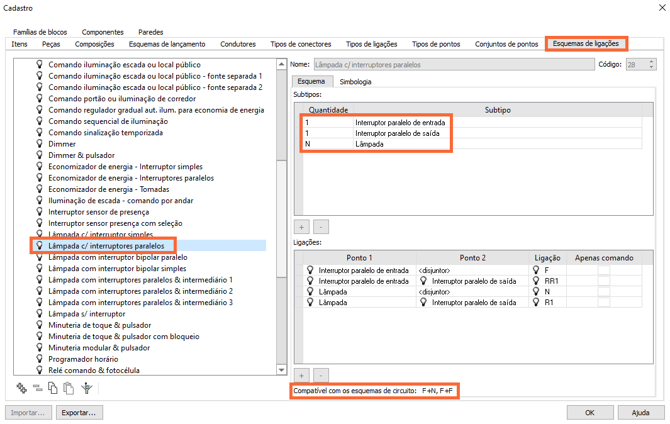670x424 pixels.
Task: Toggle Apenas comando checkbox for ligação F
Action: coord(604,270)
